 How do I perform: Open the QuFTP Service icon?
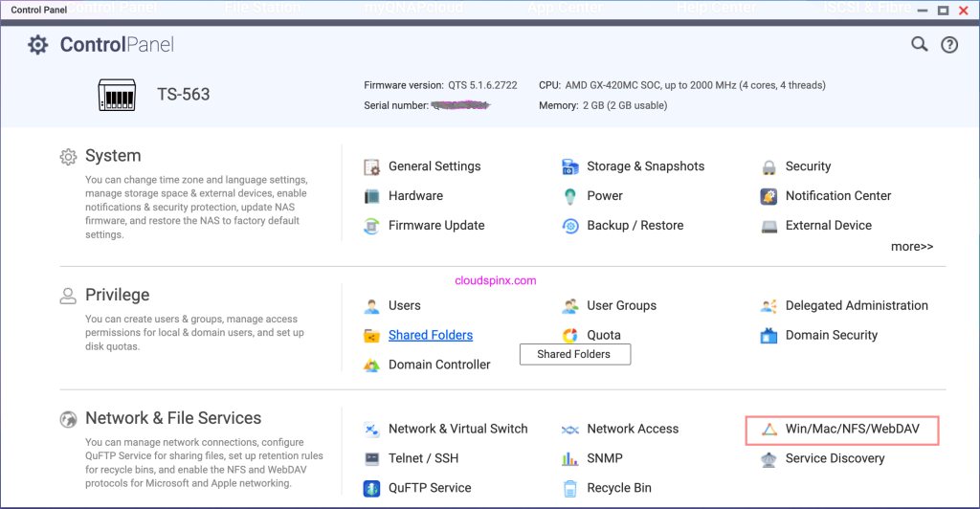pyautogui.click(x=372, y=488)
